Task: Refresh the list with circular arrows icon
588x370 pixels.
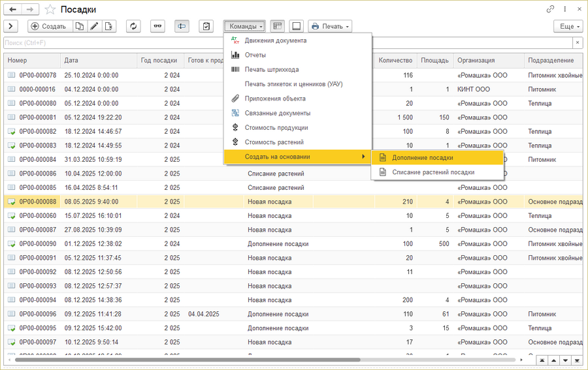Action: 133,26
